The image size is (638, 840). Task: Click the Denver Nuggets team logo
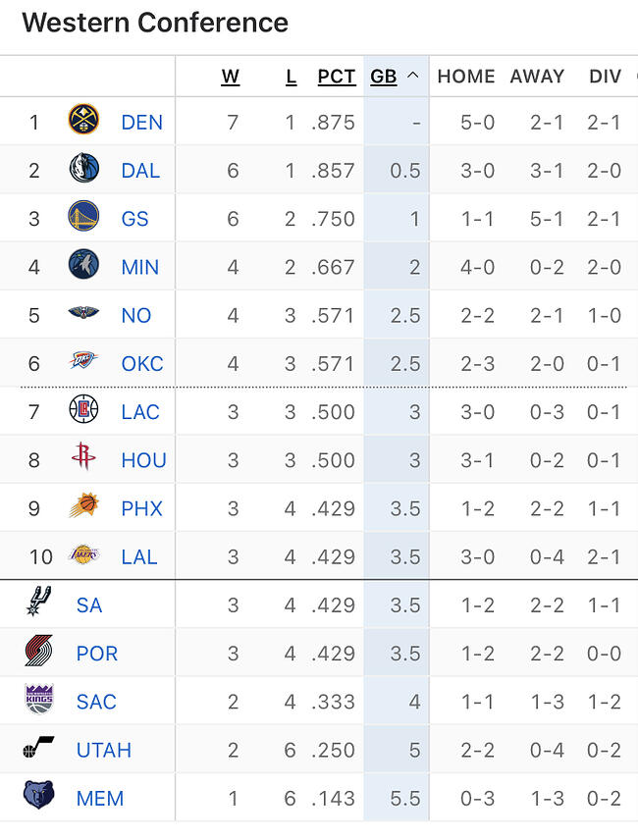pyautogui.click(x=83, y=122)
